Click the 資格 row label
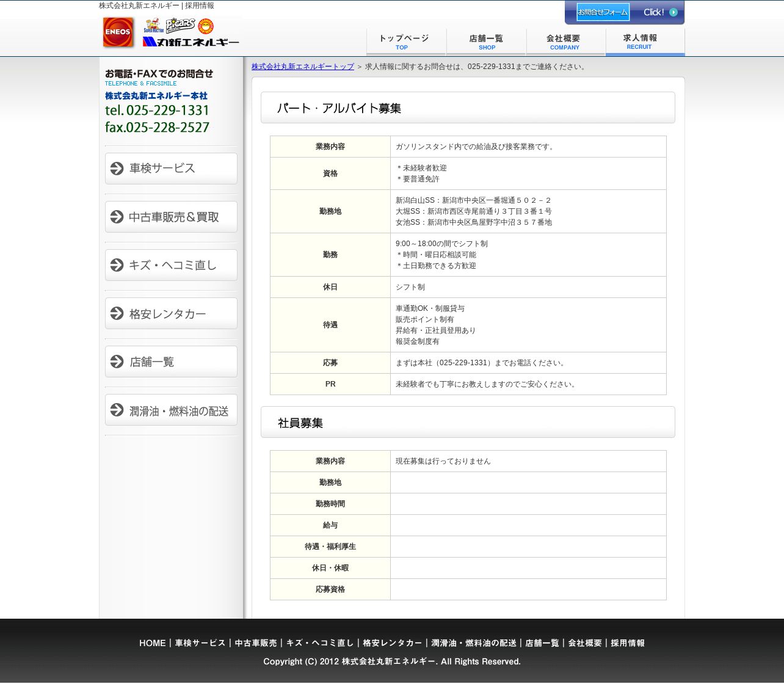This screenshot has height=684, width=784. [x=330, y=173]
